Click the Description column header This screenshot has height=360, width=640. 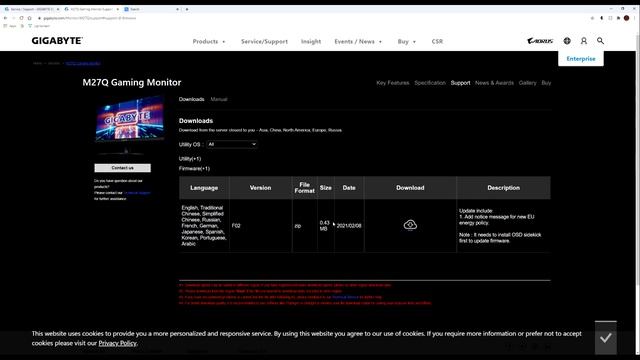click(503, 188)
